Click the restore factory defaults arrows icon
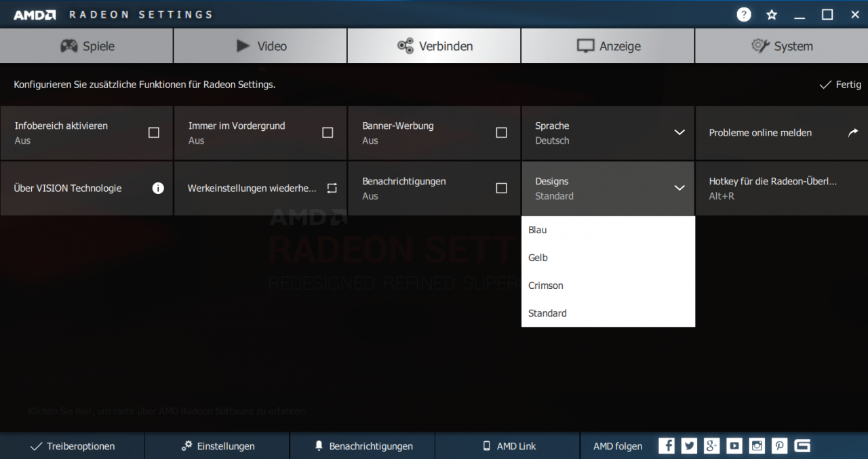Viewport: 868px width, 459px height. click(332, 188)
